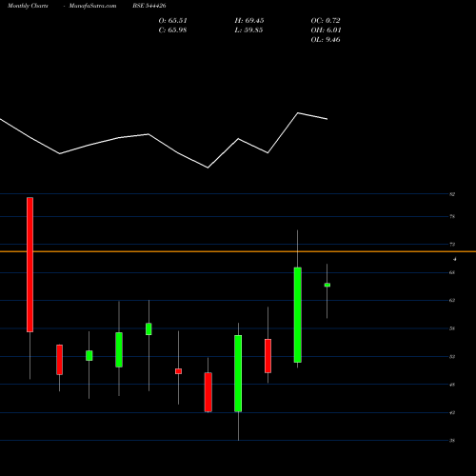Click the OH: 6.01 reading
The image size is (476, 476).
point(326,30)
